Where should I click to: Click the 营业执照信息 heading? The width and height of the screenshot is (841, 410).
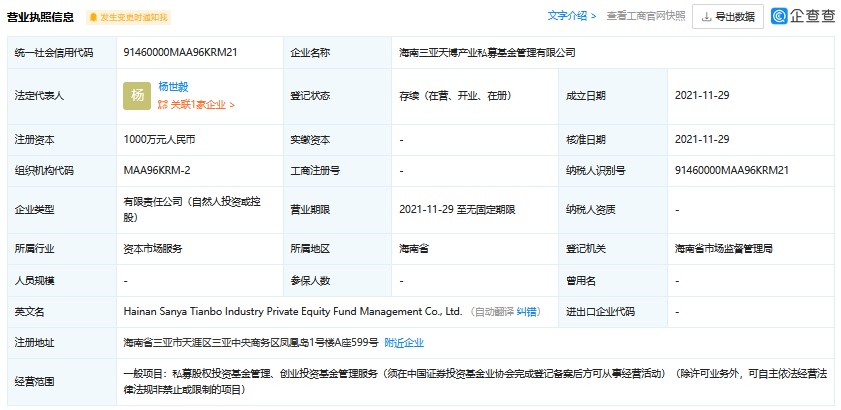[x=40, y=17]
